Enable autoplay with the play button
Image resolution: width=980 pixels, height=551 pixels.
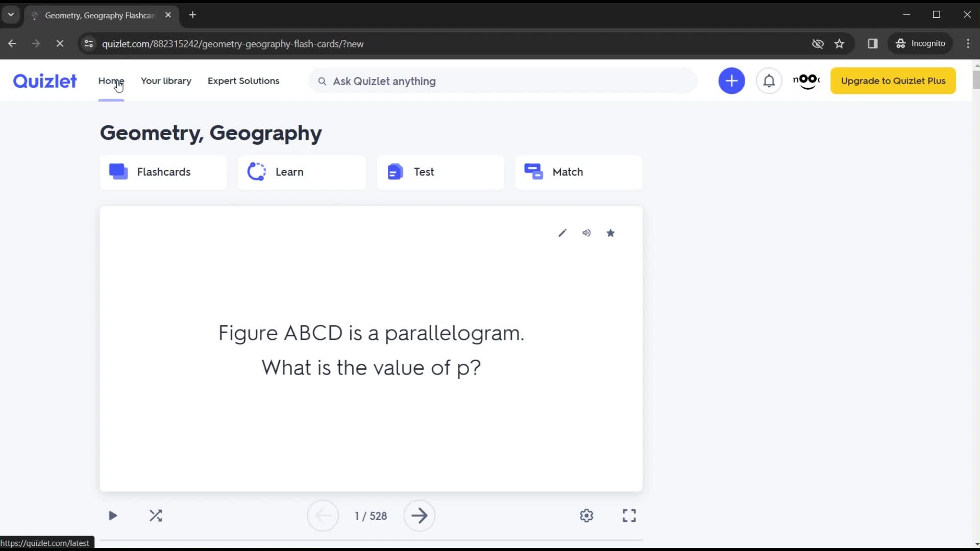[112, 515]
